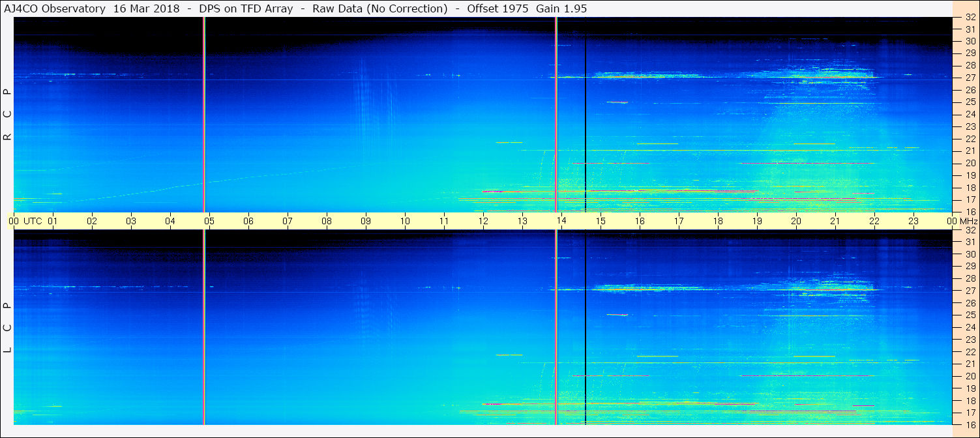Click the "Offset 1975" text
This screenshot has height=438, width=980.
[497, 8]
